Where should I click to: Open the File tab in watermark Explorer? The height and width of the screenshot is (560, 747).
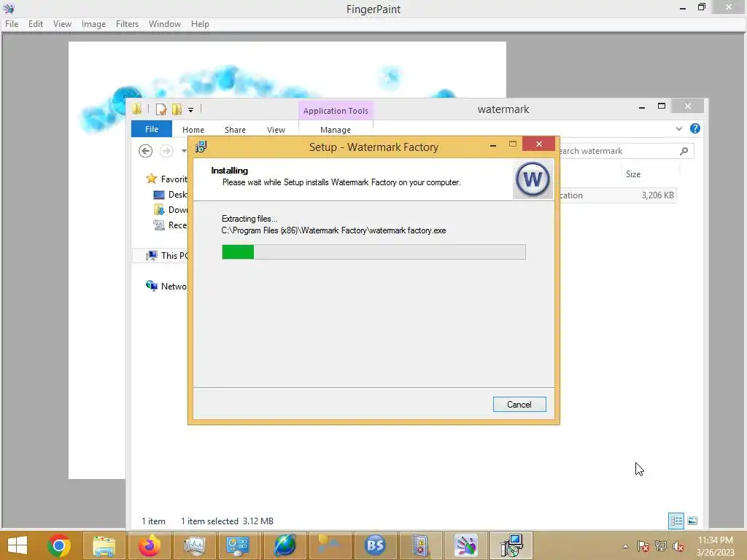point(152,129)
